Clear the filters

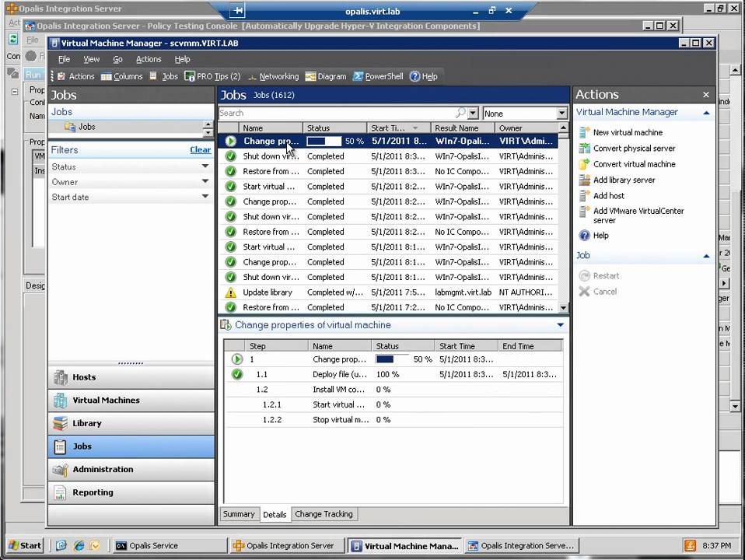pyautogui.click(x=200, y=150)
